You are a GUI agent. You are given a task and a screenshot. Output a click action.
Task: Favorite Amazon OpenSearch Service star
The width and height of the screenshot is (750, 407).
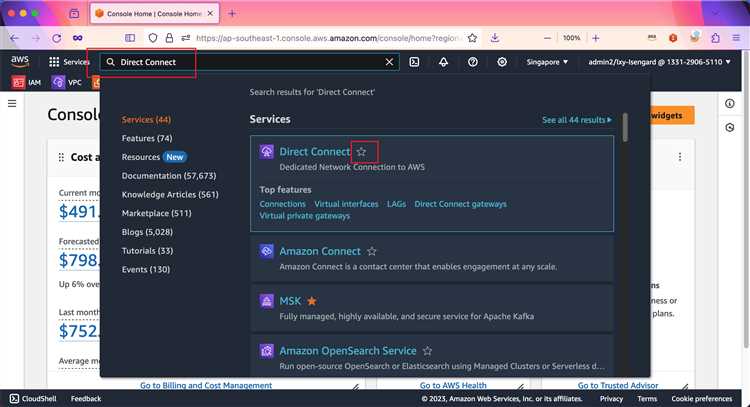[427, 351]
